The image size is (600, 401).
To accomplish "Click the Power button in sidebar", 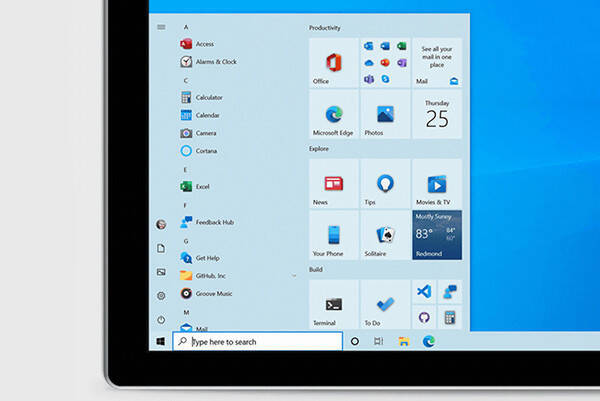I will [161, 319].
